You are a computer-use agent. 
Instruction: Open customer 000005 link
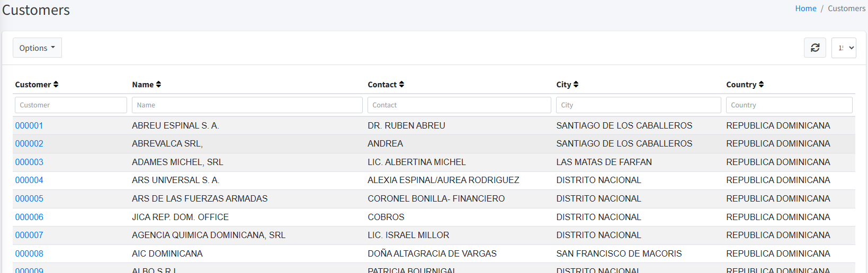(29, 199)
